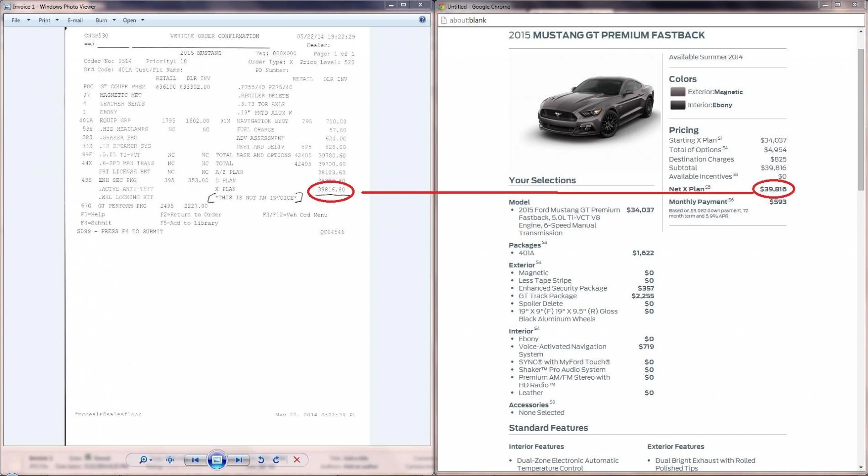Image resolution: width=868 pixels, height=476 pixels.
Task: Expand the Print menu dropdown
Action: pos(48,20)
